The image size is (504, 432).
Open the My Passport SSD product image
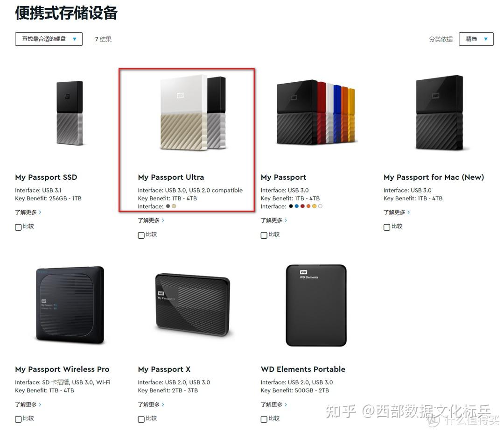70,113
